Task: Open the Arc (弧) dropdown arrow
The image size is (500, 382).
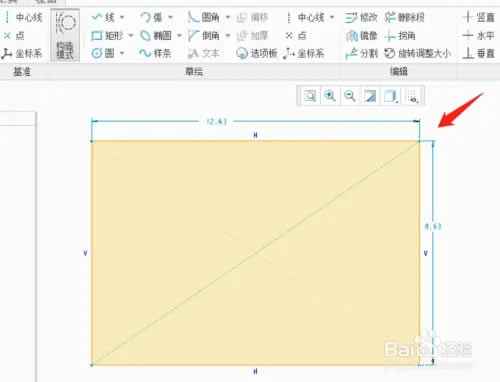Action: coord(171,17)
